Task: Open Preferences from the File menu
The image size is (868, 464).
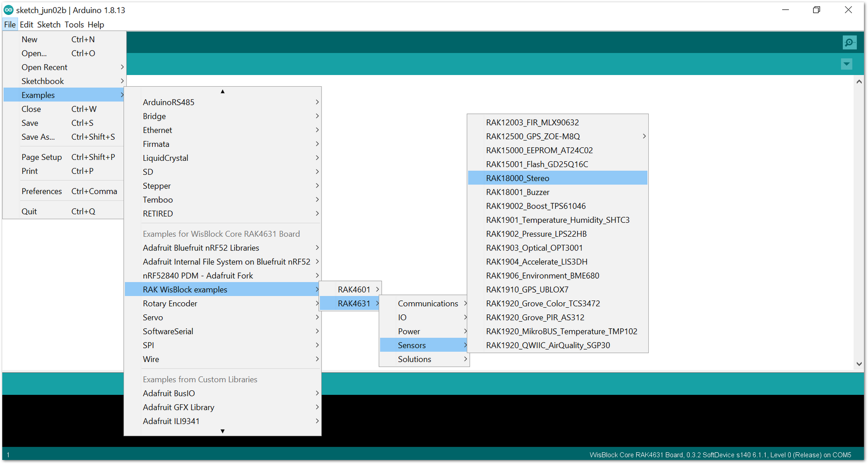Action: (x=64, y=191)
